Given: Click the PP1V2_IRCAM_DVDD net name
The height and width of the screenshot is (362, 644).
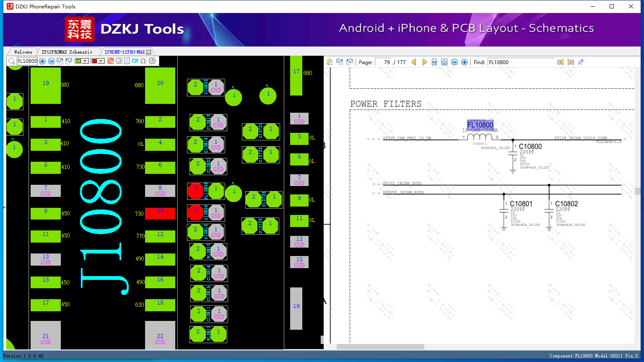Looking at the screenshot, I should point(402,184).
